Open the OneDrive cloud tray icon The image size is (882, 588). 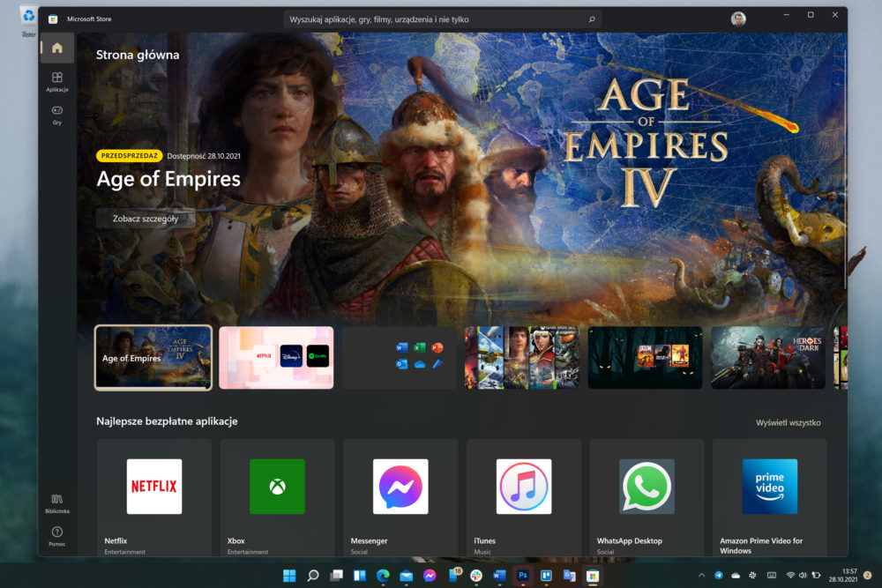[x=736, y=575]
